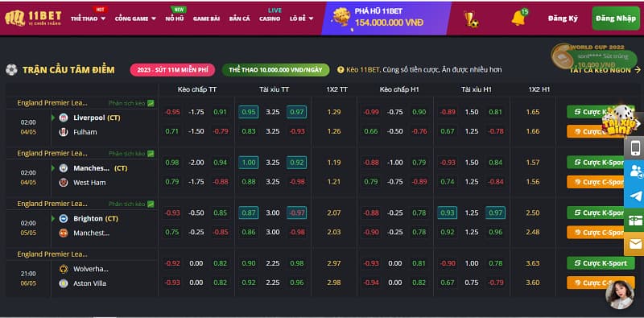
Task: Click the Liverpool (CT) team name
Action: coord(97,118)
